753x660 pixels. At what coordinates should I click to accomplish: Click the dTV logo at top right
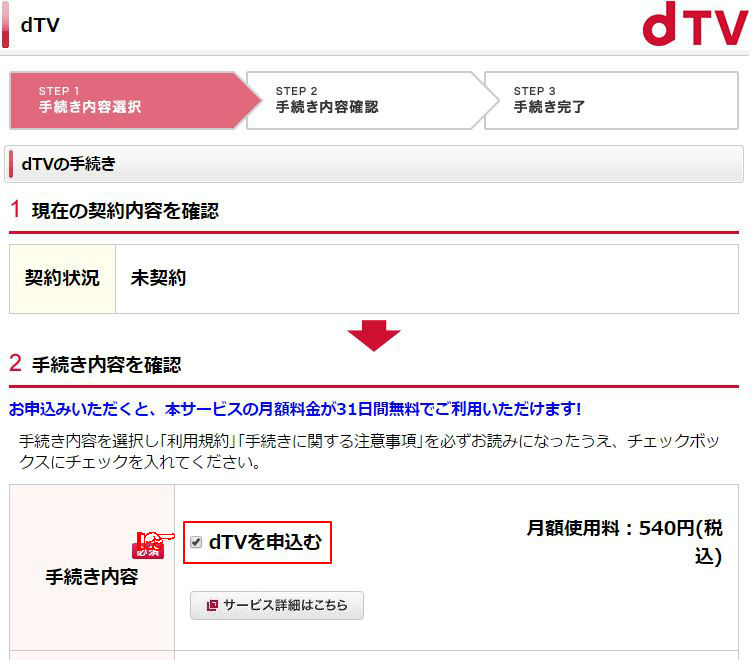[x=695, y=24]
